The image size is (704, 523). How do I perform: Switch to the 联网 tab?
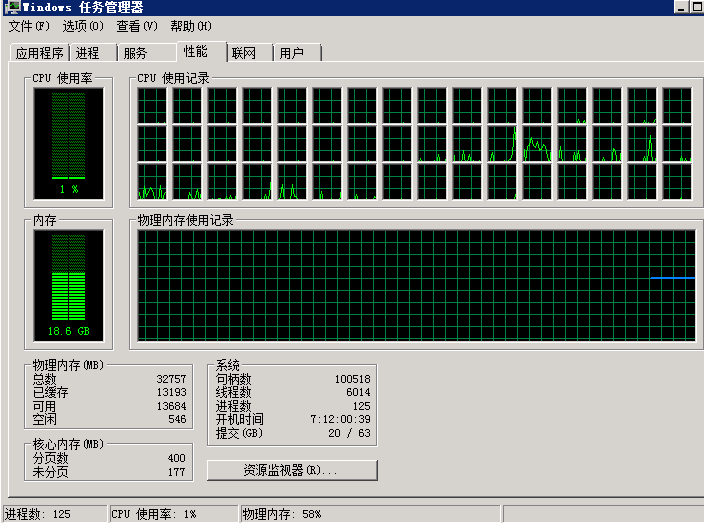[x=250, y=53]
